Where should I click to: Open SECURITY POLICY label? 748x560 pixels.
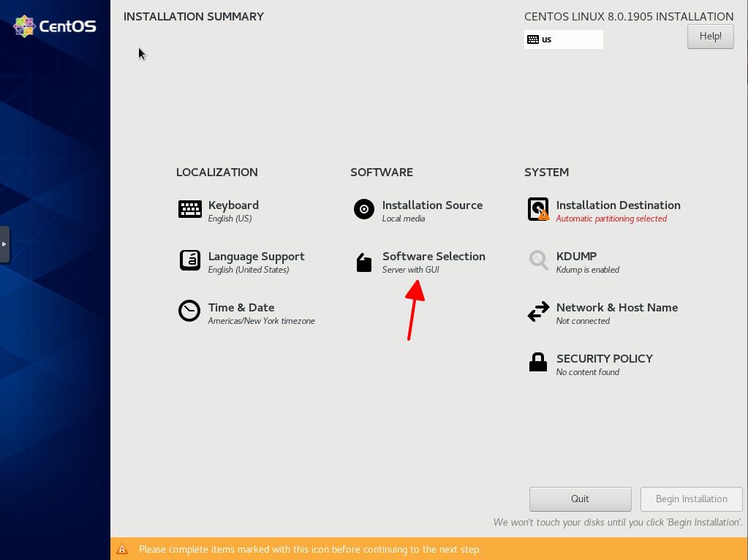pyautogui.click(x=605, y=359)
